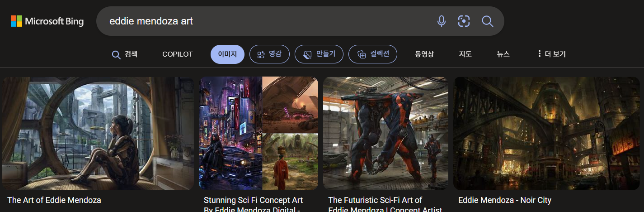The width and height of the screenshot is (644, 212).
Task: Switch to the 검색 tab
Action: click(x=125, y=54)
